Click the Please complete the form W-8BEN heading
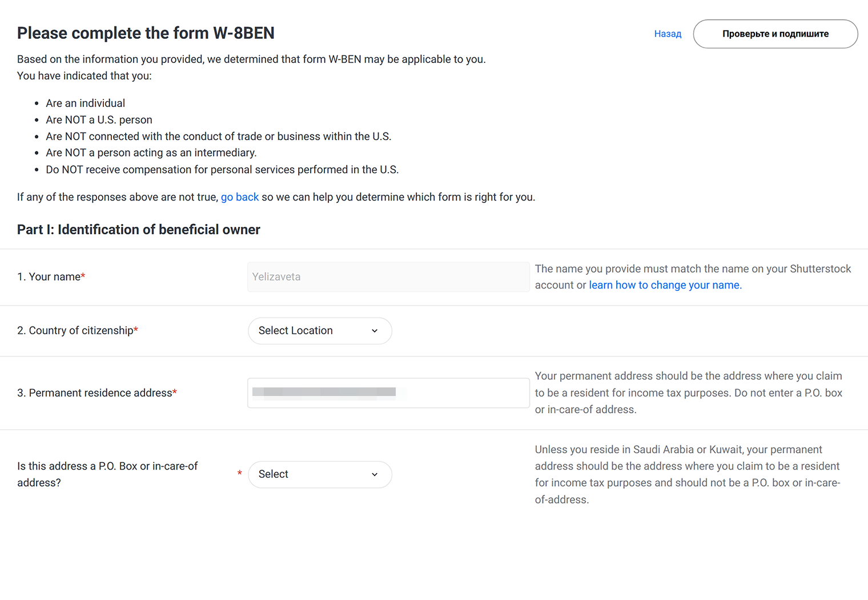This screenshot has height=600, width=868. click(x=146, y=33)
